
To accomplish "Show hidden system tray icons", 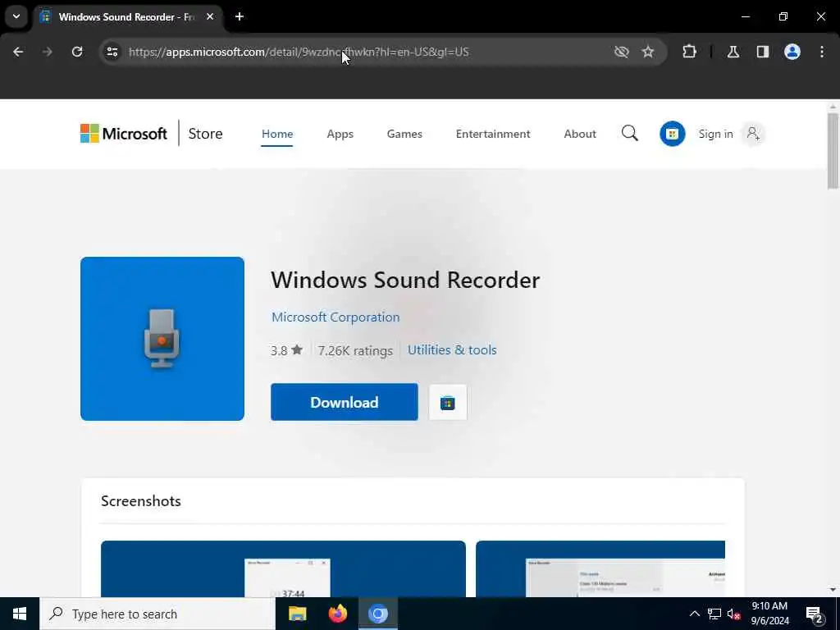I will (x=694, y=614).
